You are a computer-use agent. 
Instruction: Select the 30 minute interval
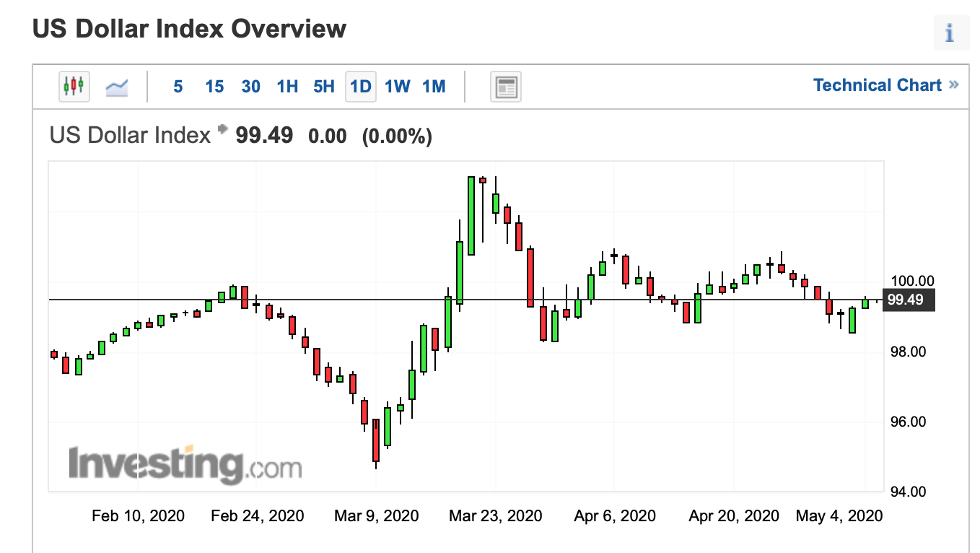point(251,87)
